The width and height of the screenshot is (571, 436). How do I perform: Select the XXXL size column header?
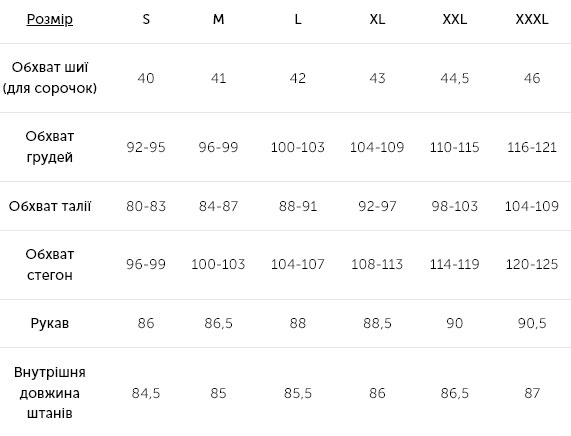click(x=532, y=19)
